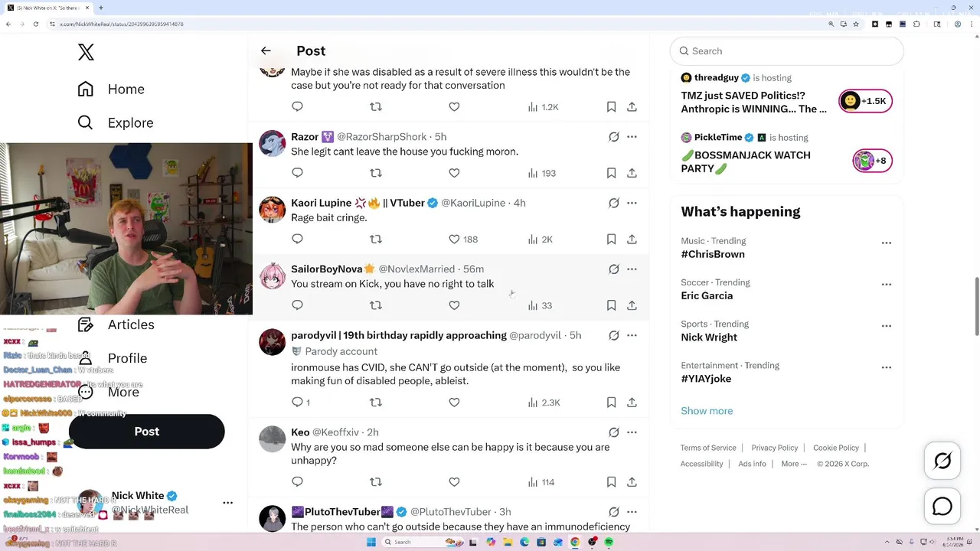980x551 pixels.
Task: Open SailorBoyNova's profile avatar
Action: 273,275
